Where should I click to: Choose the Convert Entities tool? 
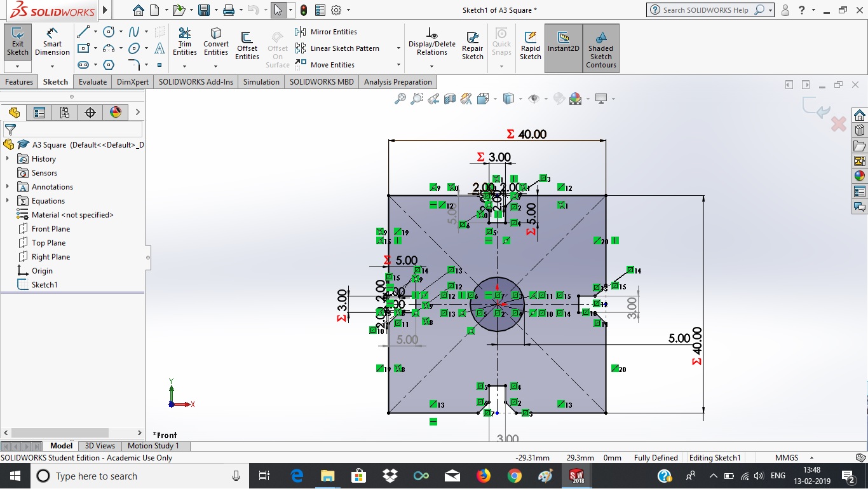tap(216, 42)
